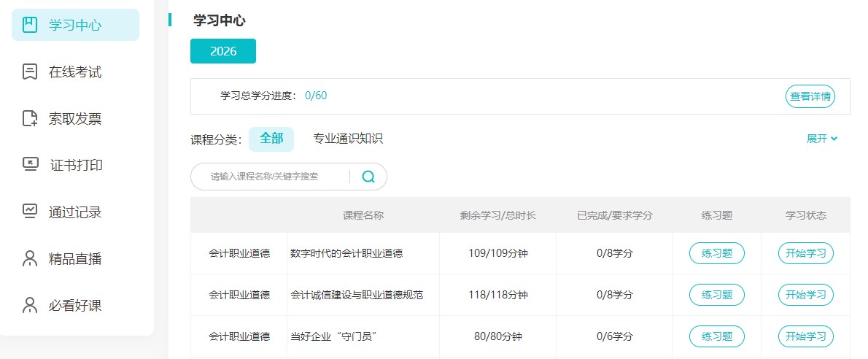Viewport: 868px width, 359px height.
Task: Click the magnifier search icon
Action: [x=368, y=177]
